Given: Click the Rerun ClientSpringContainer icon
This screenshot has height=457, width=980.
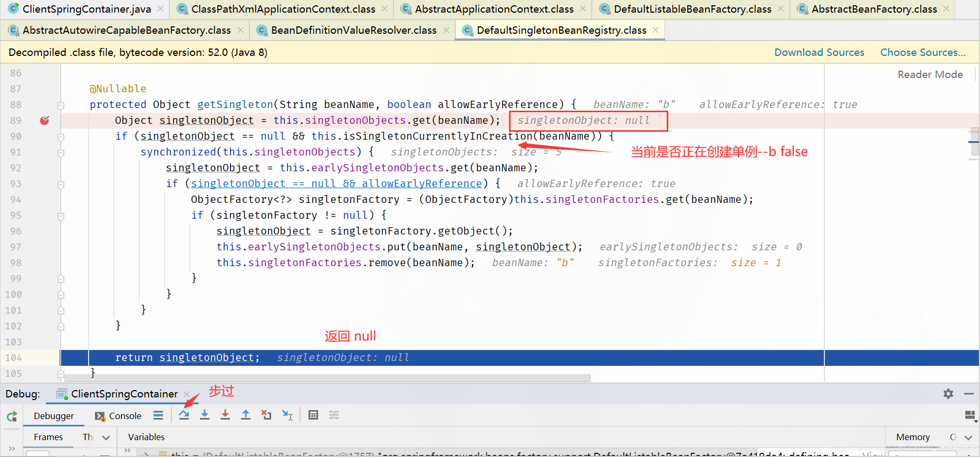Looking at the screenshot, I should click(x=12, y=416).
